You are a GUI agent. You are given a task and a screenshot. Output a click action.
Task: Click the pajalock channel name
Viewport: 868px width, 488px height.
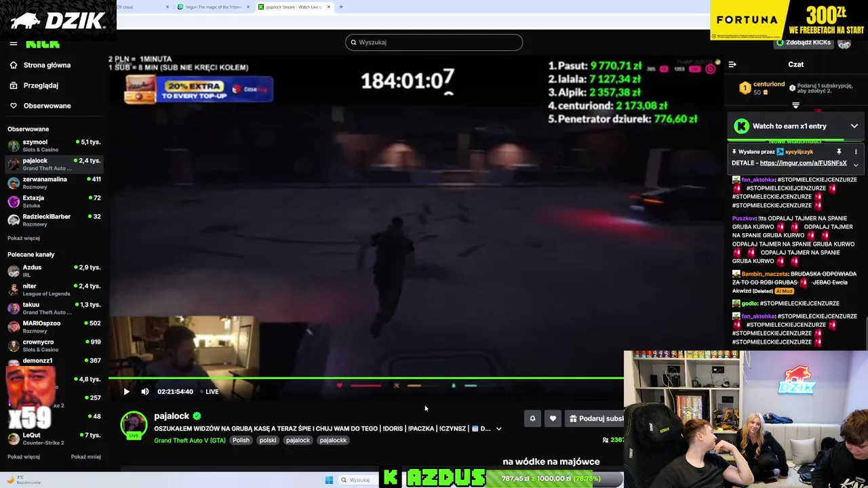172,416
